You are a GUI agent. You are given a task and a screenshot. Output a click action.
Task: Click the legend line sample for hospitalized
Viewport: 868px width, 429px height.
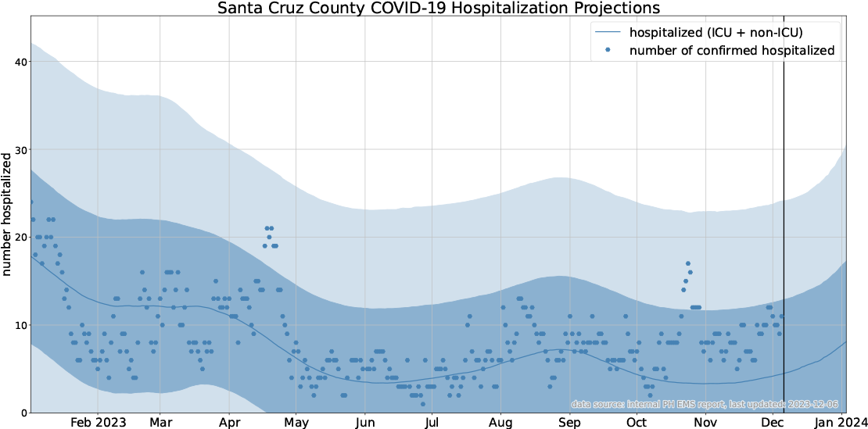(x=607, y=33)
